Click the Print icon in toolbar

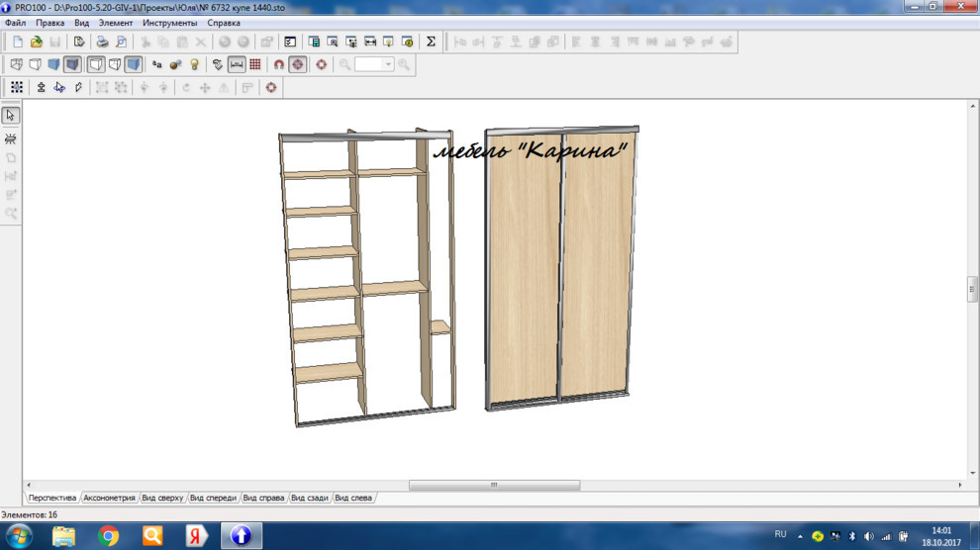[102, 42]
